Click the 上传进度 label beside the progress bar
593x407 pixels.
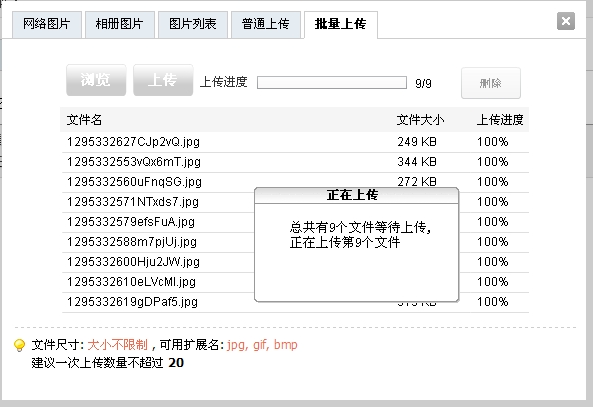click(x=224, y=82)
